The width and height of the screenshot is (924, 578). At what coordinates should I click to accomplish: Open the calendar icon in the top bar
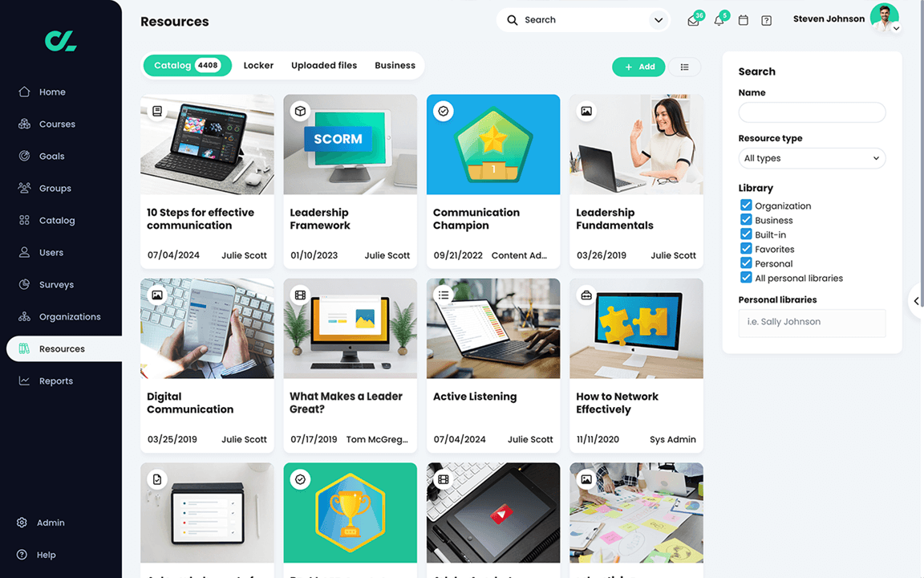point(743,20)
